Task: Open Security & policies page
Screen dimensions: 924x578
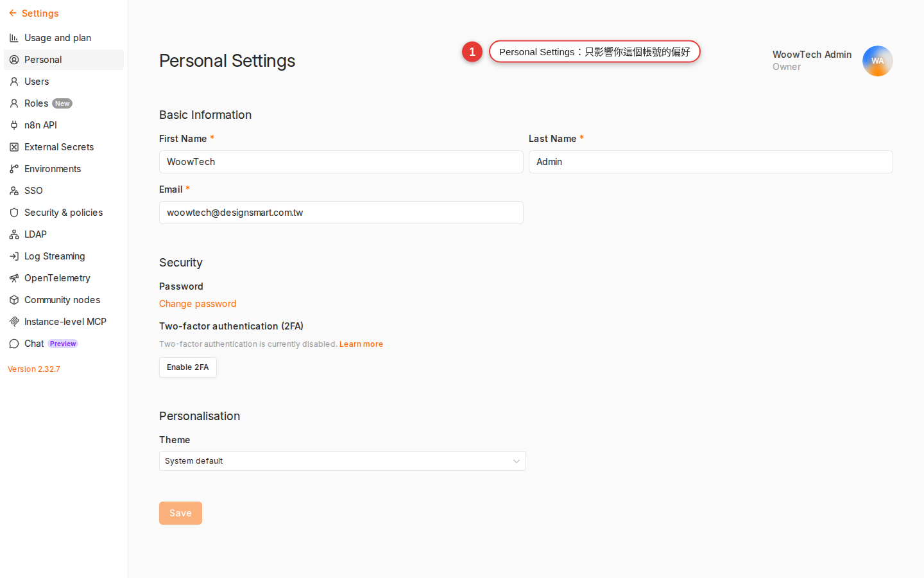Action: pyautogui.click(x=64, y=213)
